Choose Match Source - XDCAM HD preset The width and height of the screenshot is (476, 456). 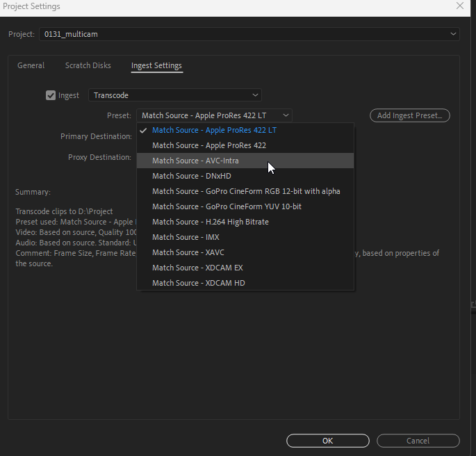(x=245, y=283)
